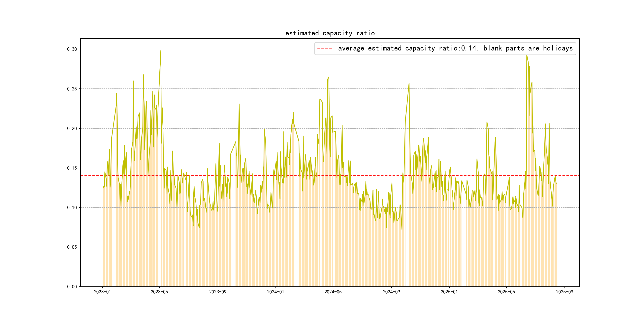Click the chart title 'estimated capacity ratio'
This screenshot has height=322, width=644.
click(330, 33)
